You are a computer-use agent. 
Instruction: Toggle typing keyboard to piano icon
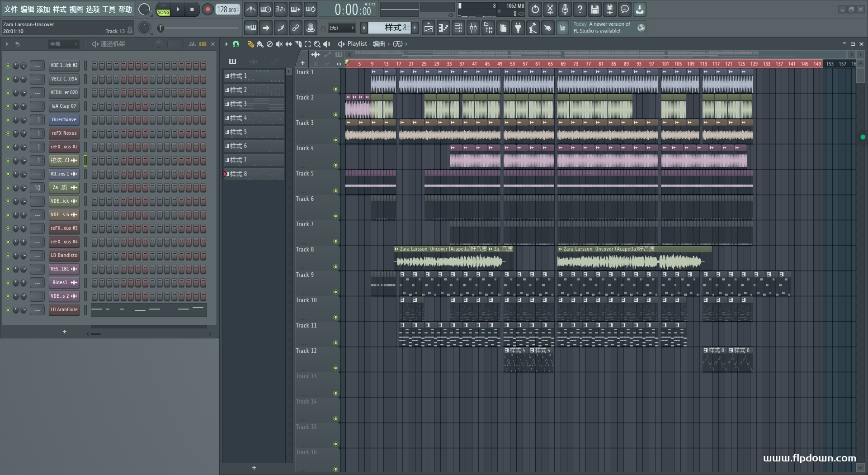click(x=251, y=28)
